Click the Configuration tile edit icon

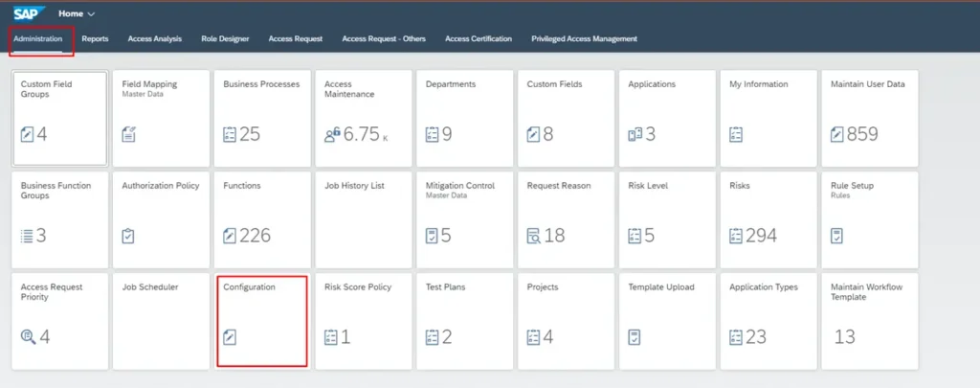[x=230, y=336]
